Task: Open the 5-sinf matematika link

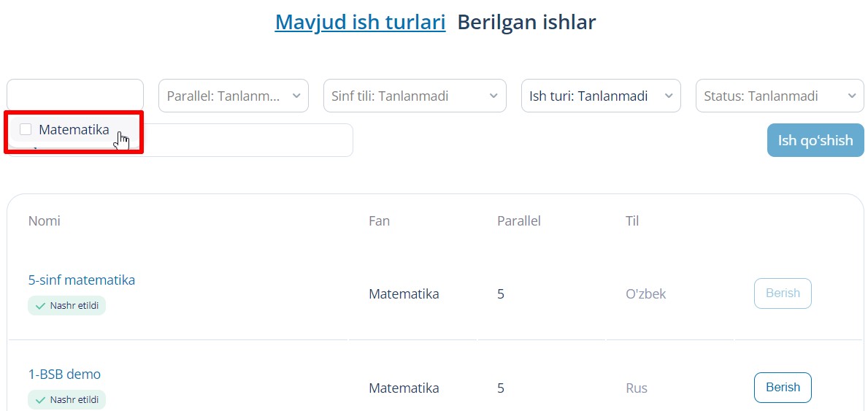Action: 82,280
